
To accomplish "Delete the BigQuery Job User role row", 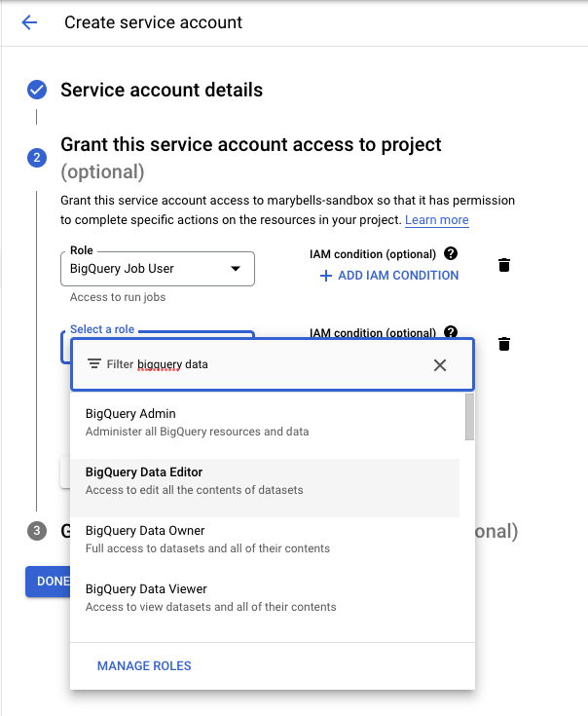I will point(504,265).
